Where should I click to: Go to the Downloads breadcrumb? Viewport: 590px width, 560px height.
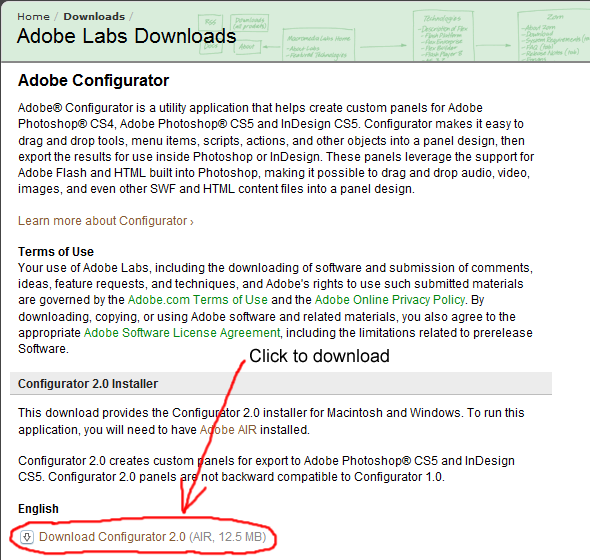(94, 17)
